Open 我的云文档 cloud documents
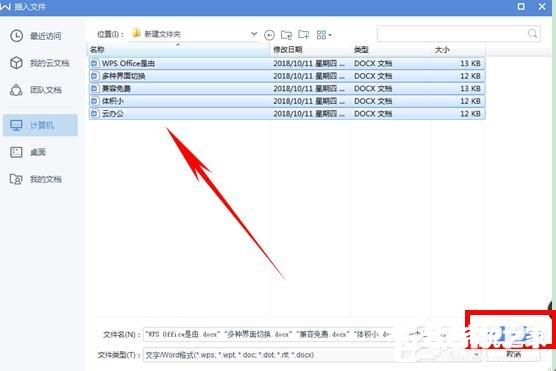The width and height of the screenshot is (556, 371). 39,63
